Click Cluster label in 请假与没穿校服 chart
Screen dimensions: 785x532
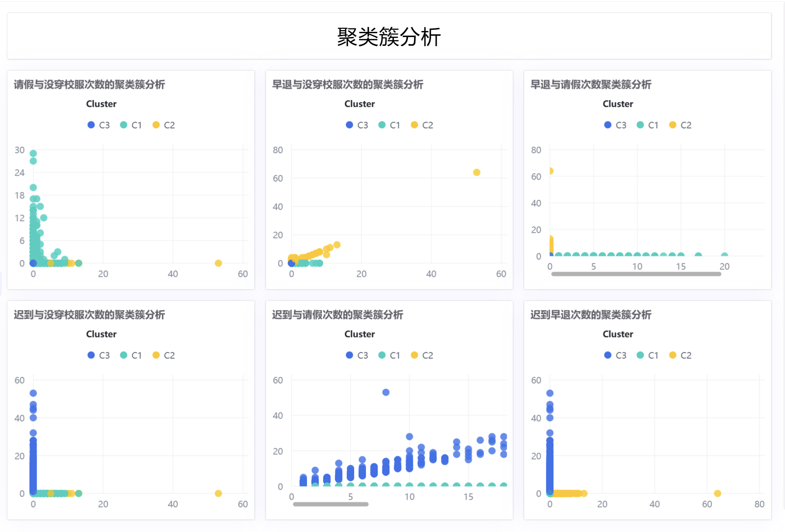(x=101, y=104)
